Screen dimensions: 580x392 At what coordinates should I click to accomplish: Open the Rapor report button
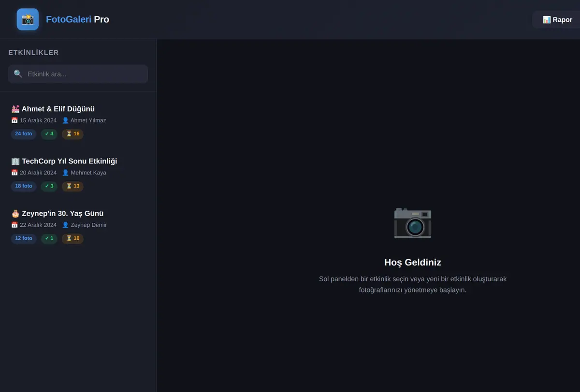[557, 19]
